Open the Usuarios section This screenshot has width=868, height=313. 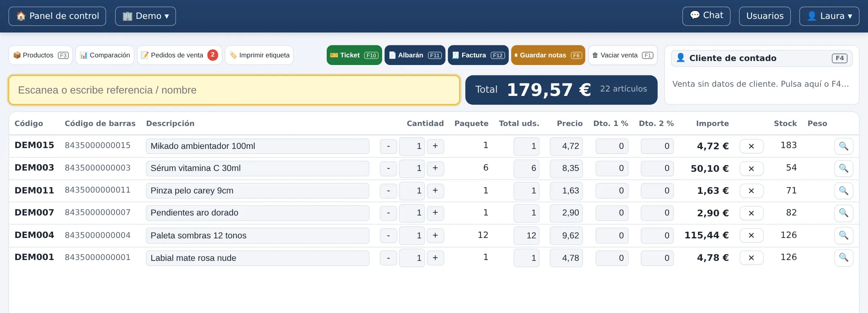765,16
